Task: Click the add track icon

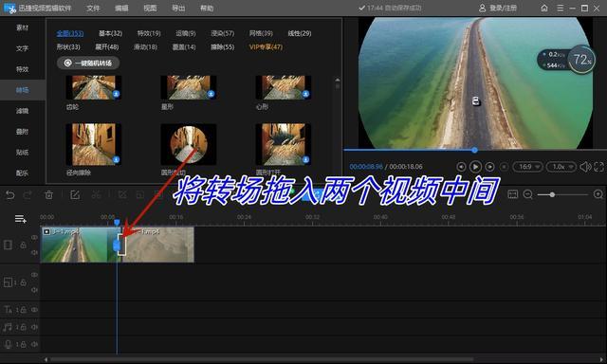Action: [21, 219]
